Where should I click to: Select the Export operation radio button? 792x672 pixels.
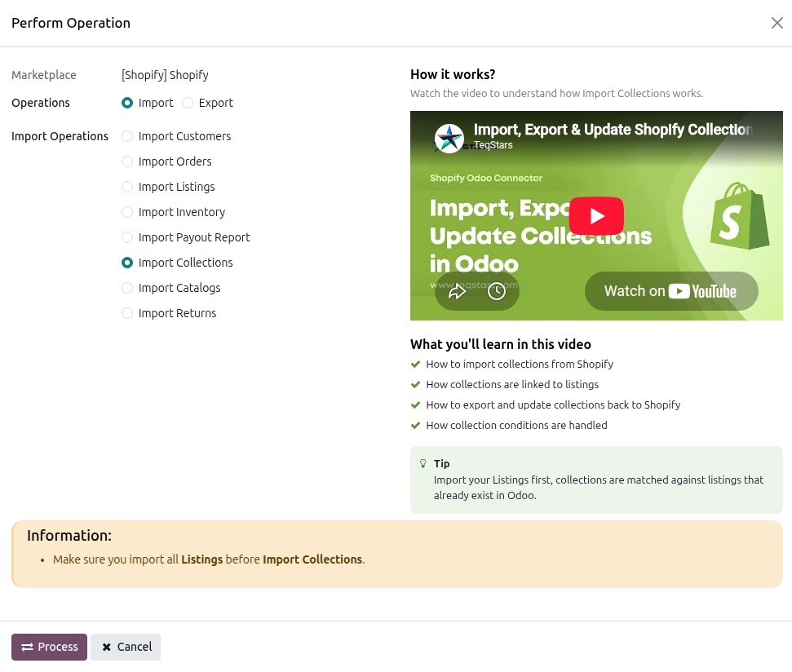(188, 103)
